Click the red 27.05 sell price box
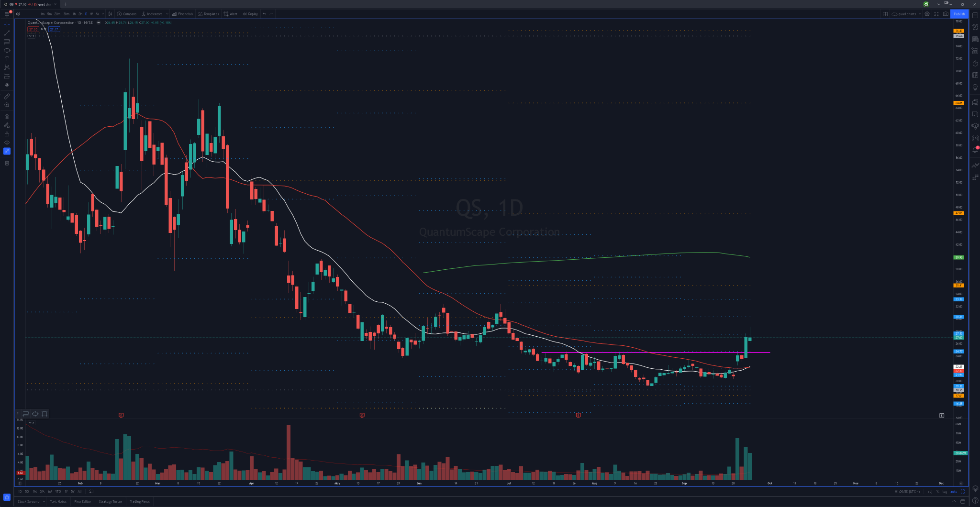Viewport: 980px width, 507px height. (33, 29)
